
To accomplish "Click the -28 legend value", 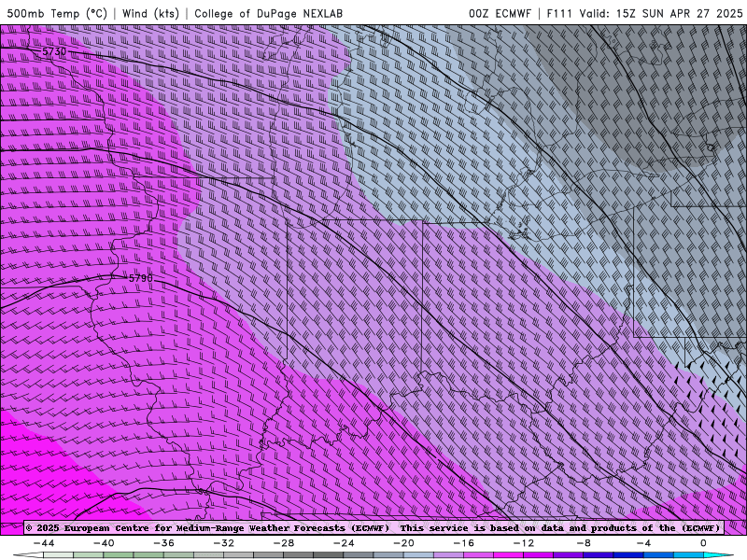I will (284, 543).
